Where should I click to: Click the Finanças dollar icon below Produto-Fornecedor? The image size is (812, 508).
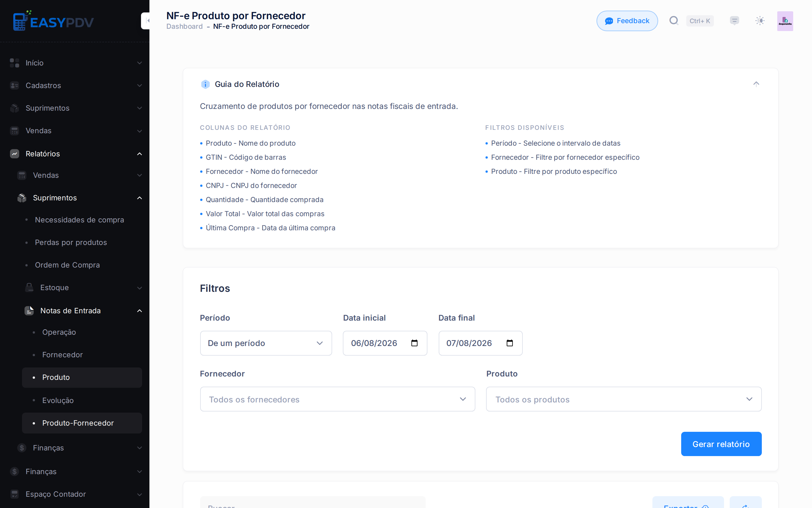[22, 448]
